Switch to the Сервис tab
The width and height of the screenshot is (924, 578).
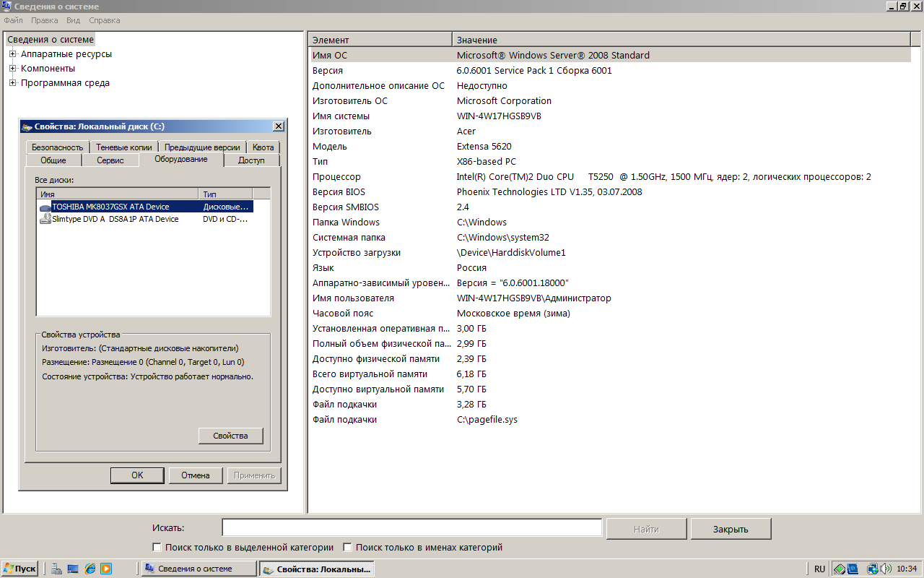pos(110,160)
